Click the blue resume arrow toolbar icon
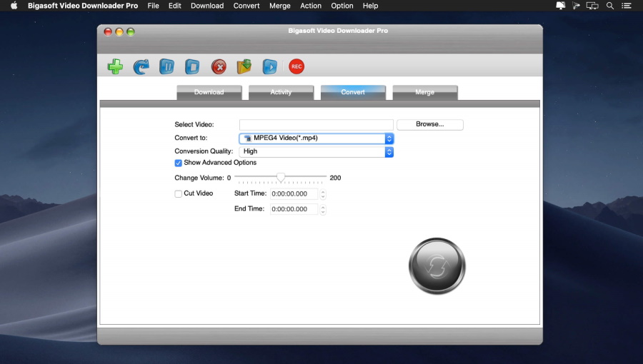Screen dimensions: 643x364 141,66
